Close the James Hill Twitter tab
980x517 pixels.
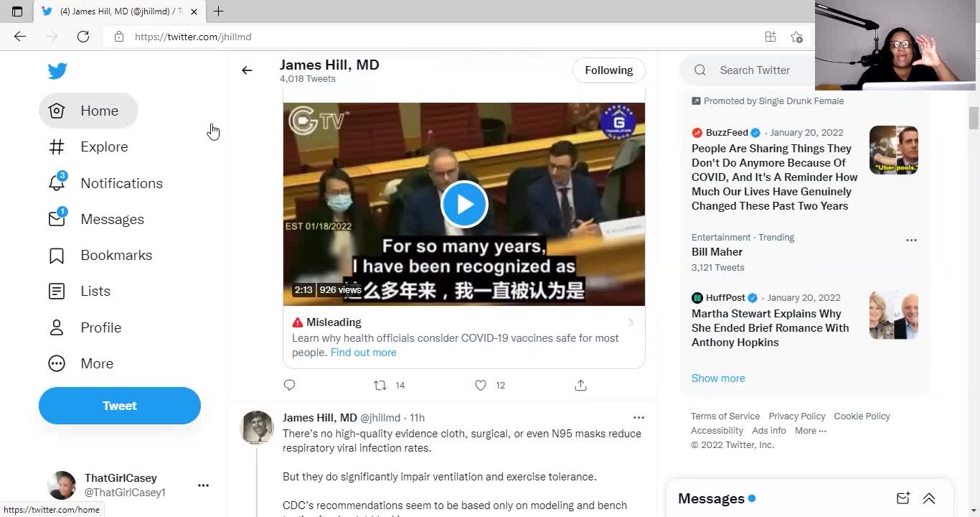(x=194, y=11)
